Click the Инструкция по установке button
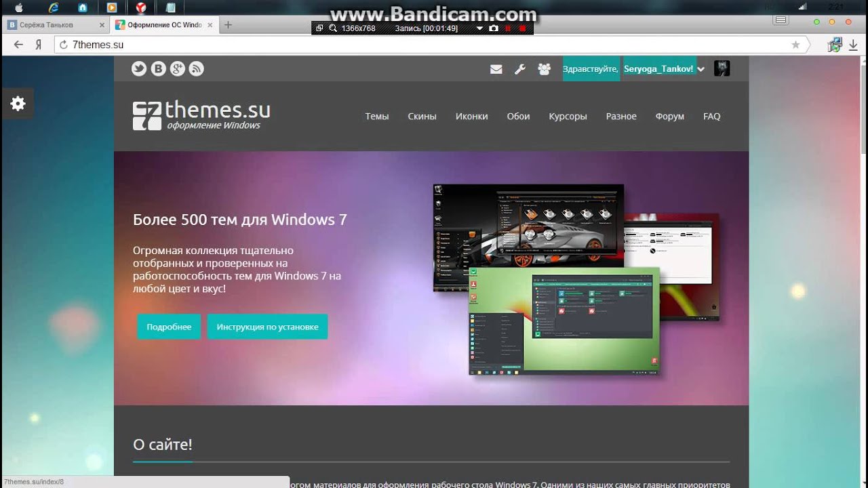Screen dimensions: 868x488 click(x=267, y=327)
